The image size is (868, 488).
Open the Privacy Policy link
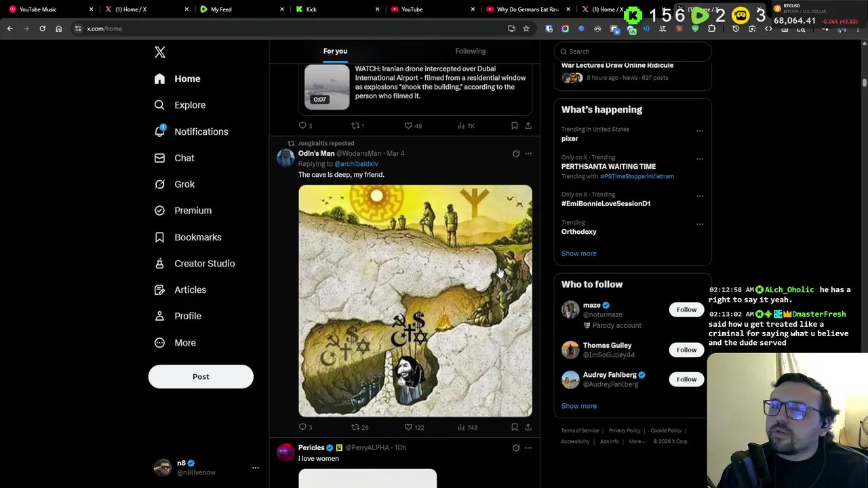pyautogui.click(x=625, y=430)
